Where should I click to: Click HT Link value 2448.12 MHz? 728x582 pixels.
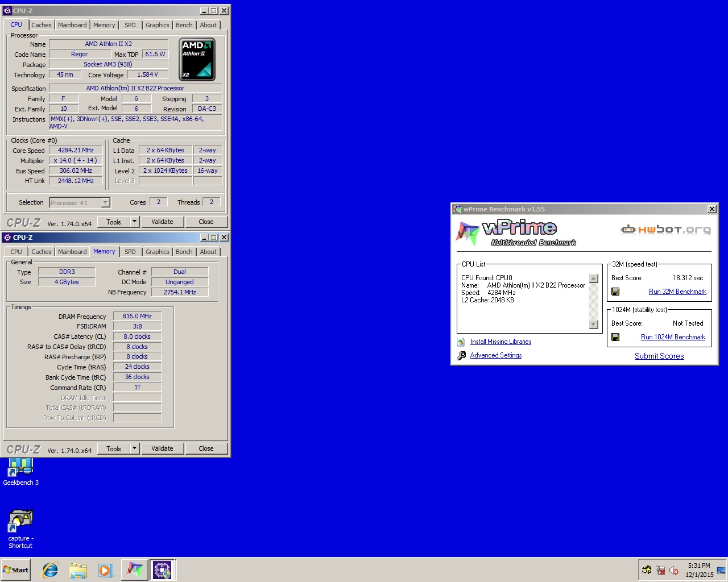click(x=76, y=181)
